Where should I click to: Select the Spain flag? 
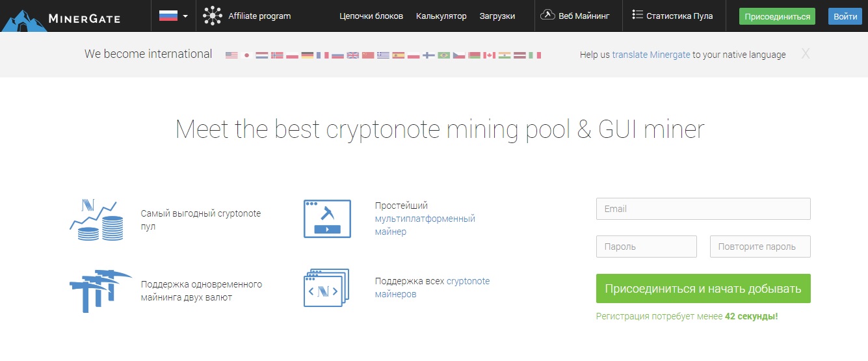(x=398, y=55)
